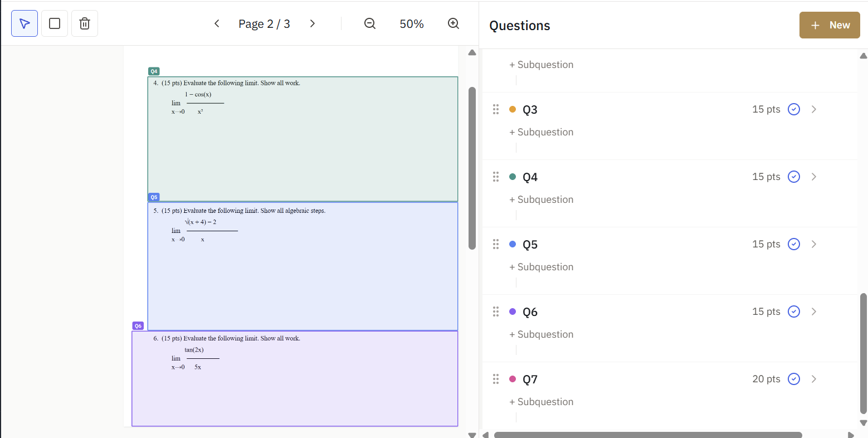Choose the rectangle region drawing tool
This screenshot has width=868, height=438.
click(x=55, y=23)
